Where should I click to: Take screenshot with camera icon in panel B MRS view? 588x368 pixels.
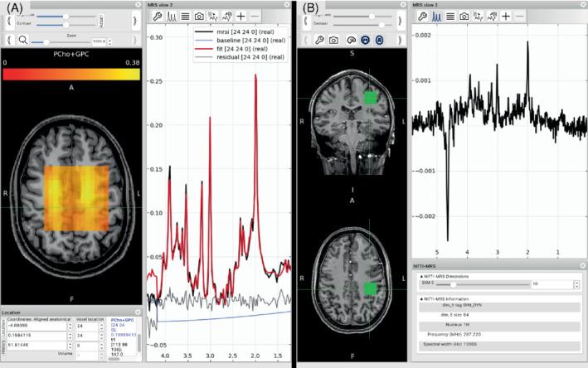464,17
